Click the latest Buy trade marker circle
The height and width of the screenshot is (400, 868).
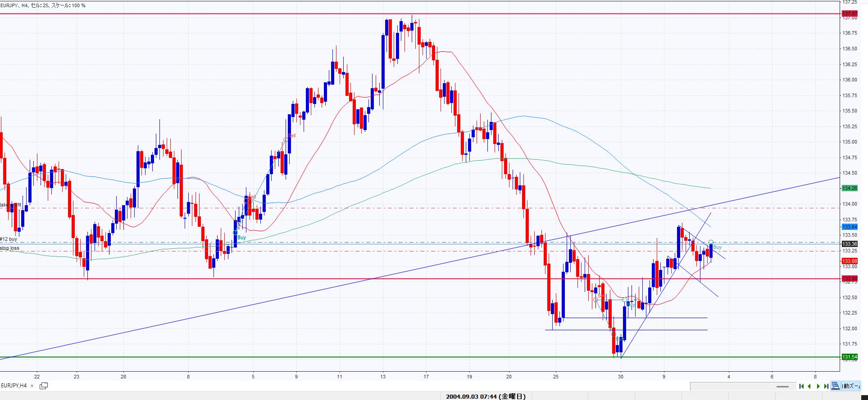[711, 243]
